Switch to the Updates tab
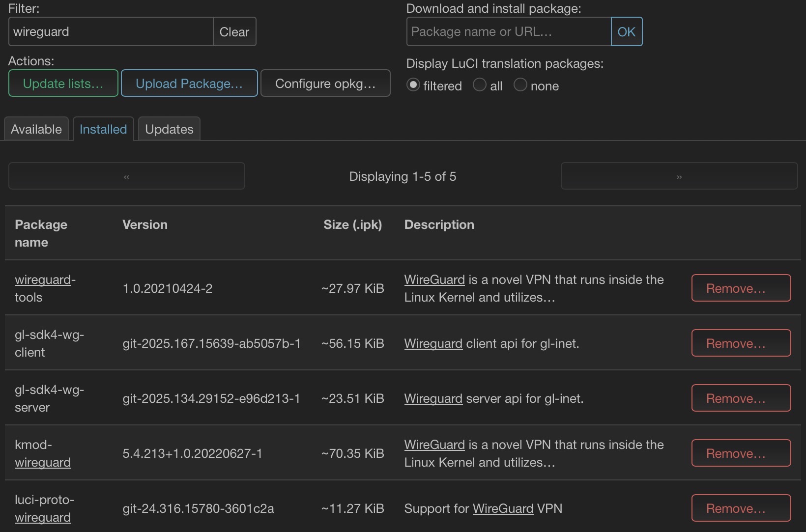Viewport: 806px width, 532px height. (x=169, y=129)
